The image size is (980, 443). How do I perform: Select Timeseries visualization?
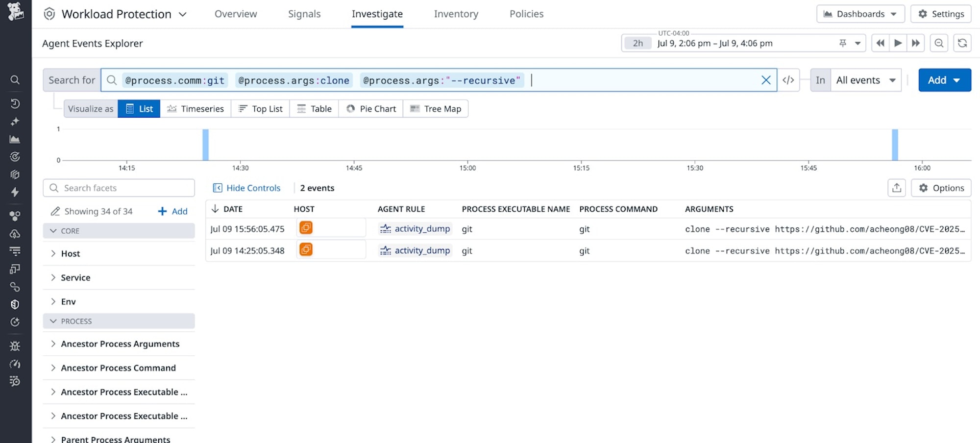point(196,109)
